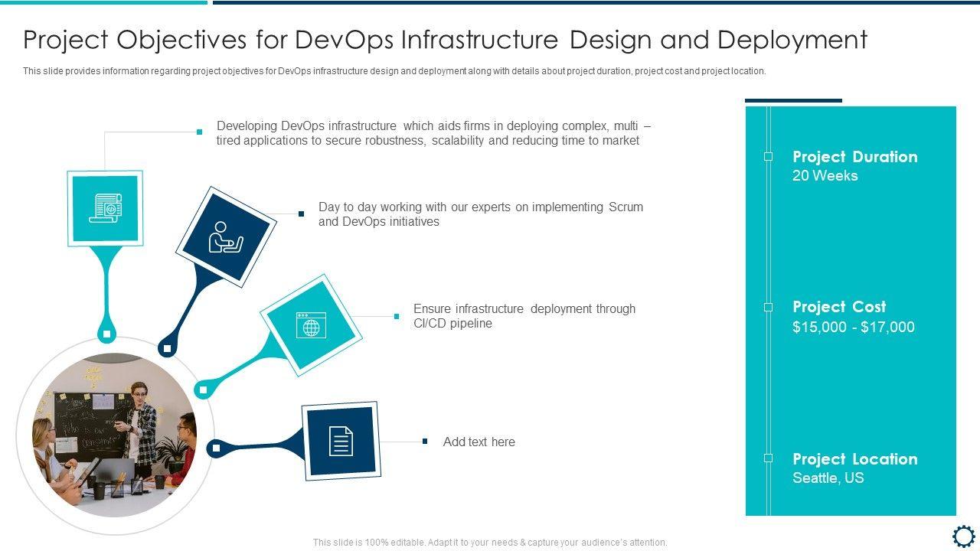Select the Scrum and DevOps initiatives text
The width and height of the screenshot is (980, 551).
coord(480,214)
